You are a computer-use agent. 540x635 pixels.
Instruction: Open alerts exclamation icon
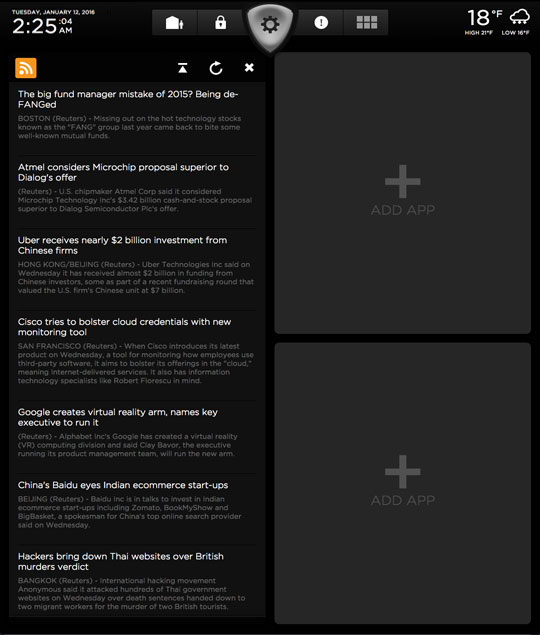pos(321,23)
